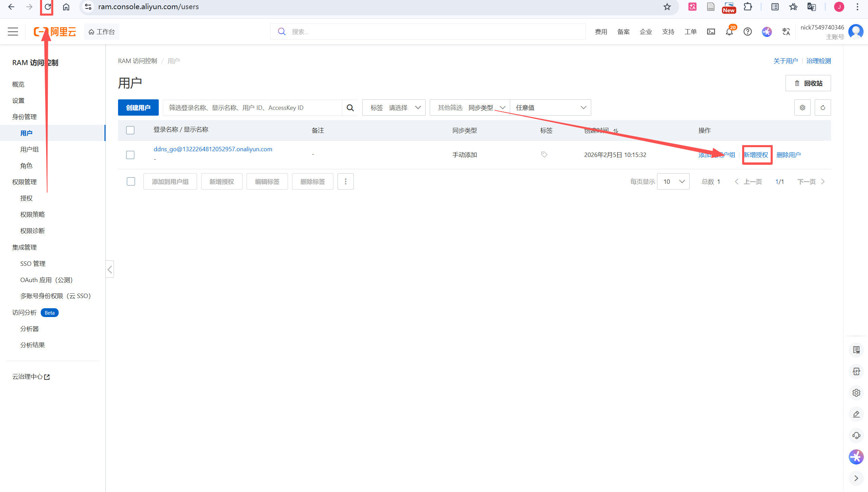The image size is (868, 492).
Task: Expand the 标签 请选择 dropdown
Action: (394, 108)
